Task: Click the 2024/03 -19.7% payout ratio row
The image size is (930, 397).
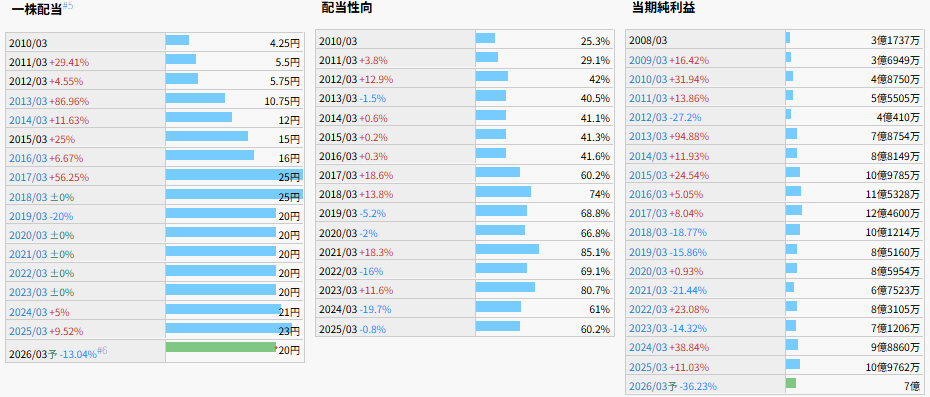Action: click(x=465, y=309)
